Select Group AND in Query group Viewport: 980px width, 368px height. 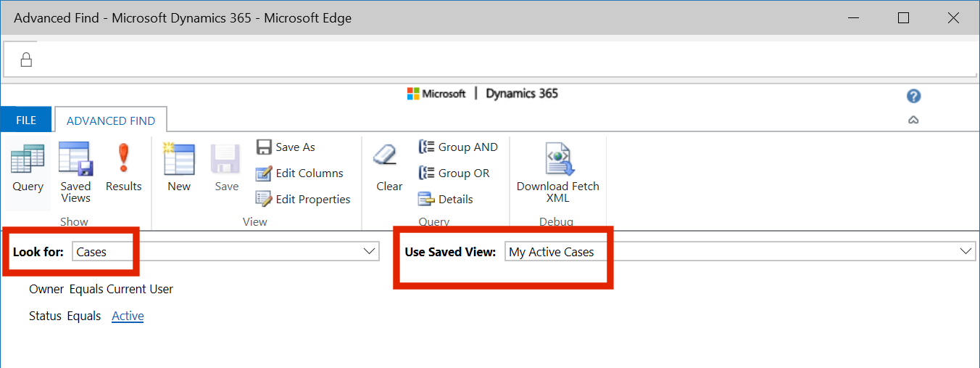[x=458, y=147]
